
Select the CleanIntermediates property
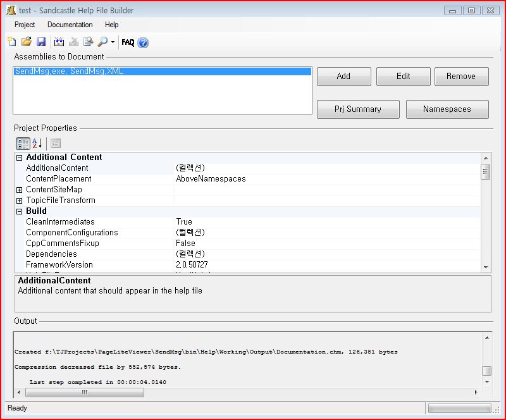pyautogui.click(x=60, y=222)
